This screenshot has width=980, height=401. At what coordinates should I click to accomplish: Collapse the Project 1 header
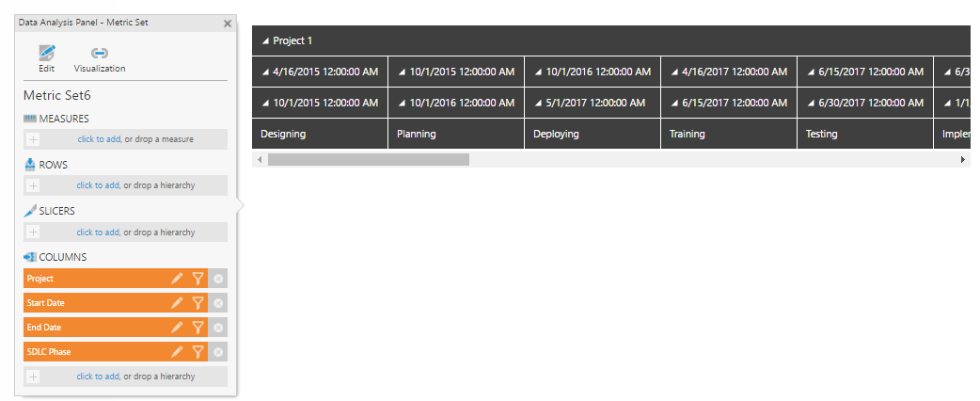265,41
